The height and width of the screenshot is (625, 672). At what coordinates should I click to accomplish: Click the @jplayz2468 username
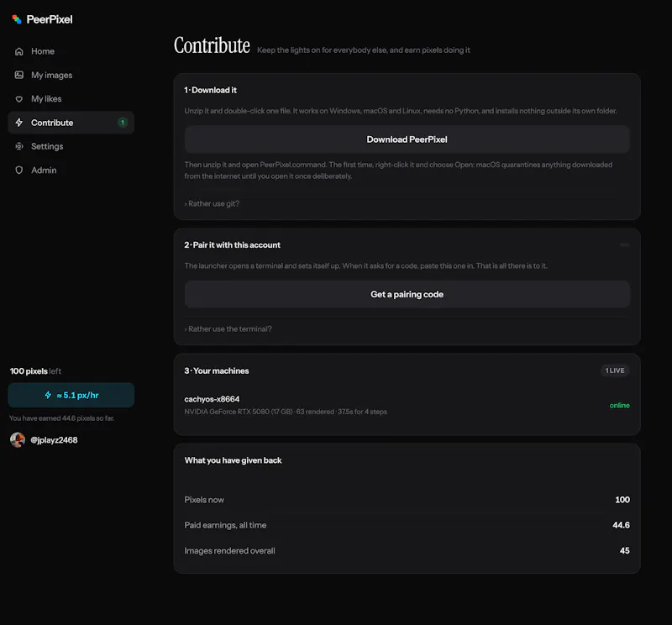click(54, 440)
